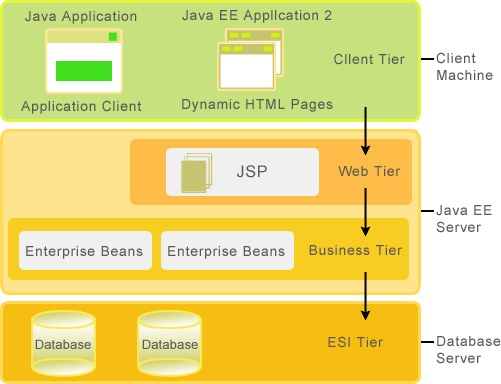Click the green rectangle inside Application Client
The image size is (501, 384).
[84, 71]
